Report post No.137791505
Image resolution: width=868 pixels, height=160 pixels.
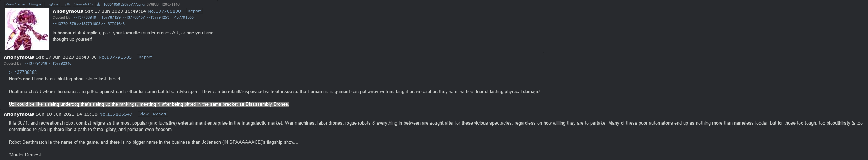tap(145, 57)
